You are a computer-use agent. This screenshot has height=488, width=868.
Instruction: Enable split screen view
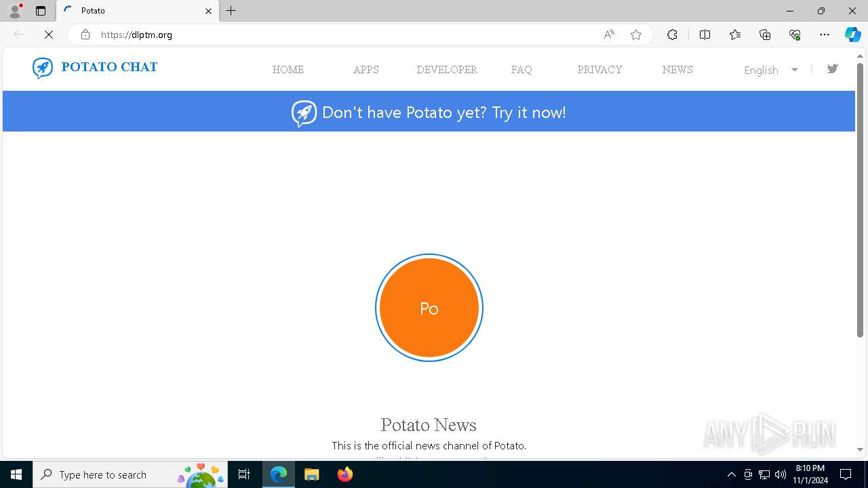(705, 35)
